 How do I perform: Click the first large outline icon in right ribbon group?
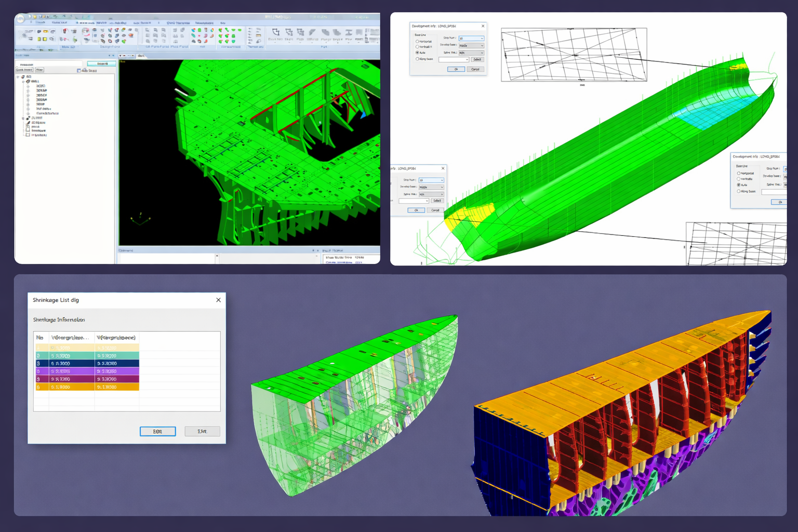pos(276,33)
